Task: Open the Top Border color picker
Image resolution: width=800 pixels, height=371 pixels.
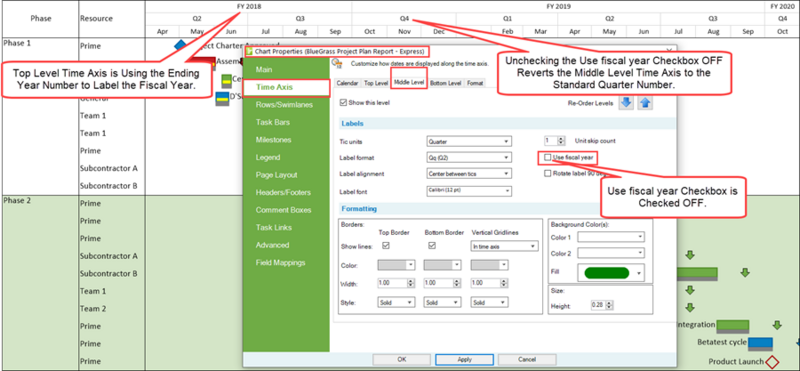Action: [395, 265]
